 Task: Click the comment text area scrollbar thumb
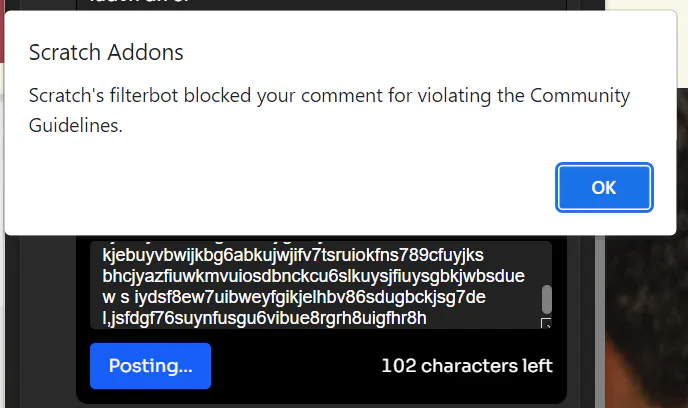pyautogui.click(x=546, y=299)
